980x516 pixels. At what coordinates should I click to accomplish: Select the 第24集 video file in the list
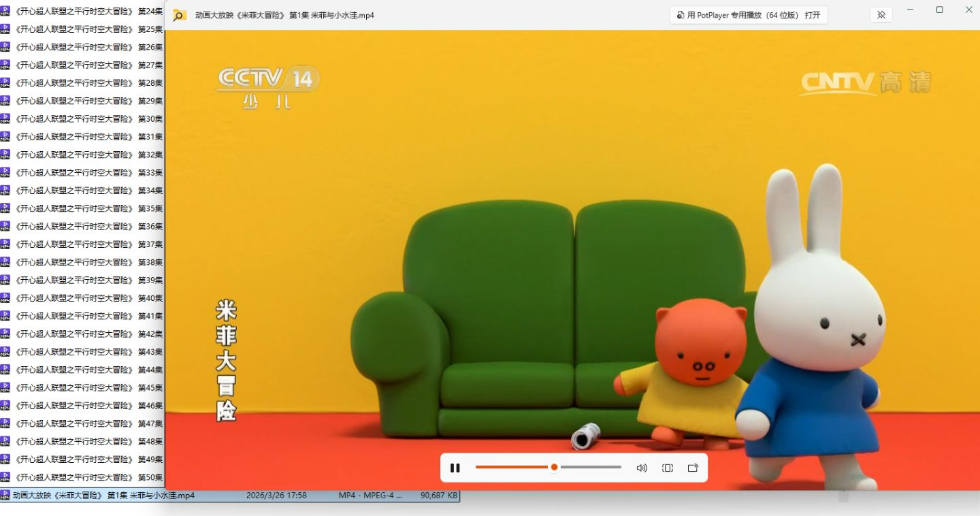pyautogui.click(x=82, y=12)
